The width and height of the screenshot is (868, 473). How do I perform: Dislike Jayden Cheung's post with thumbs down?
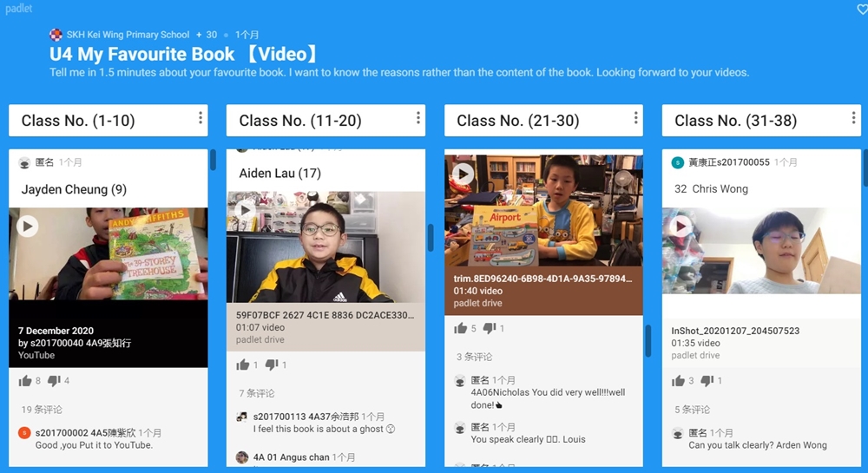pos(54,381)
